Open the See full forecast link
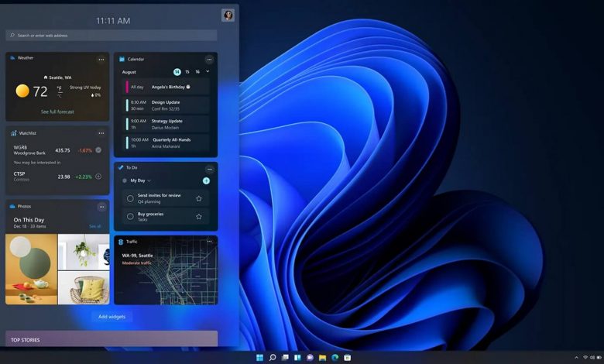The height and width of the screenshot is (364, 604). (57, 112)
